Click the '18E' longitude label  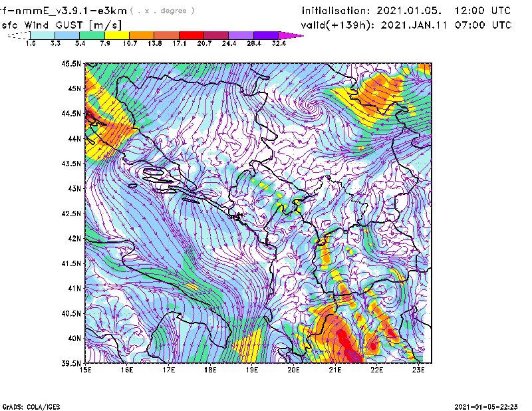pyautogui.click(x=210, y=370)
